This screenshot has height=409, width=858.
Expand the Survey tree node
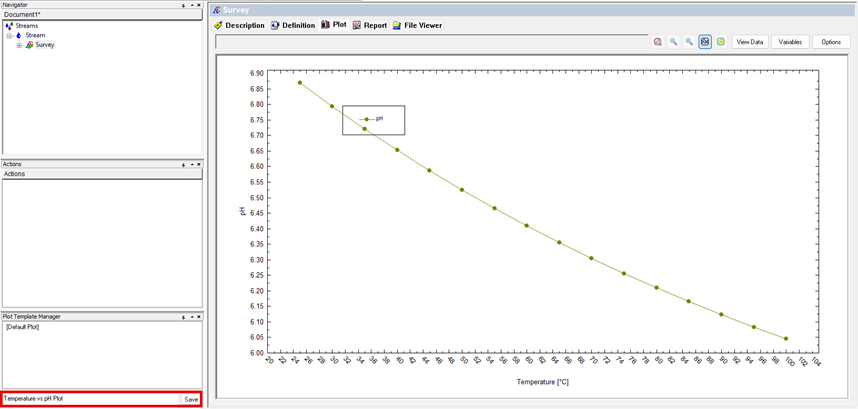pyautogui.click(x=19, y=45)
